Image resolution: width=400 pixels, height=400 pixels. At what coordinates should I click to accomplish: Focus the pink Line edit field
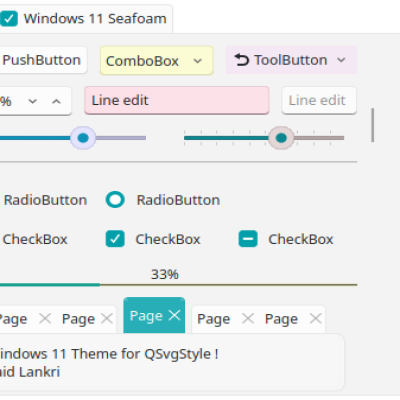[177, 100]
